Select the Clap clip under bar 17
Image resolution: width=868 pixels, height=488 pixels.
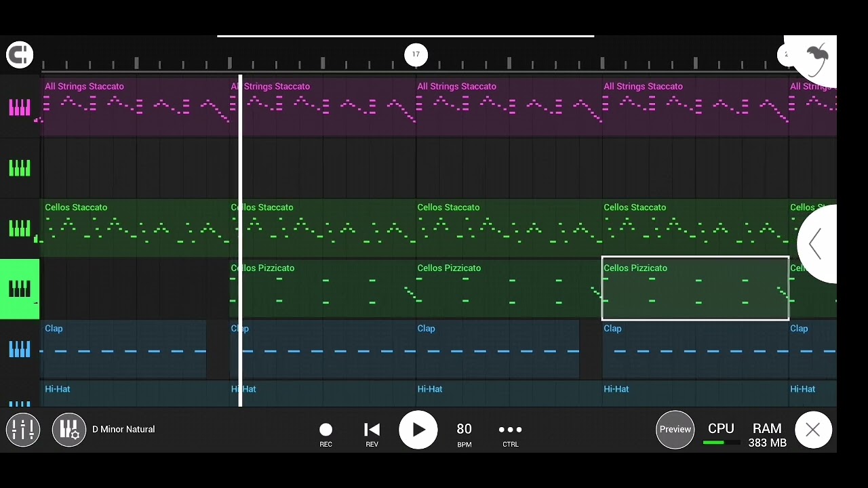tap(498, 349)
